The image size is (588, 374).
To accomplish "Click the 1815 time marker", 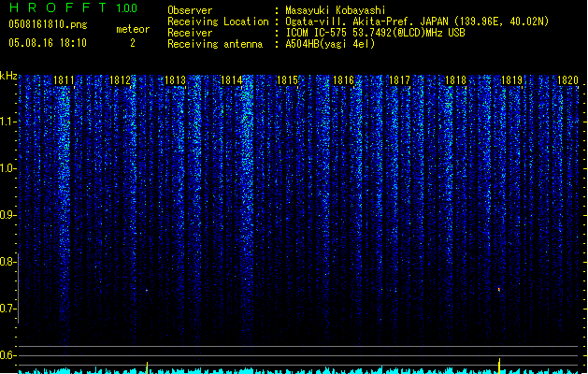I will click(x=288, y=80).
